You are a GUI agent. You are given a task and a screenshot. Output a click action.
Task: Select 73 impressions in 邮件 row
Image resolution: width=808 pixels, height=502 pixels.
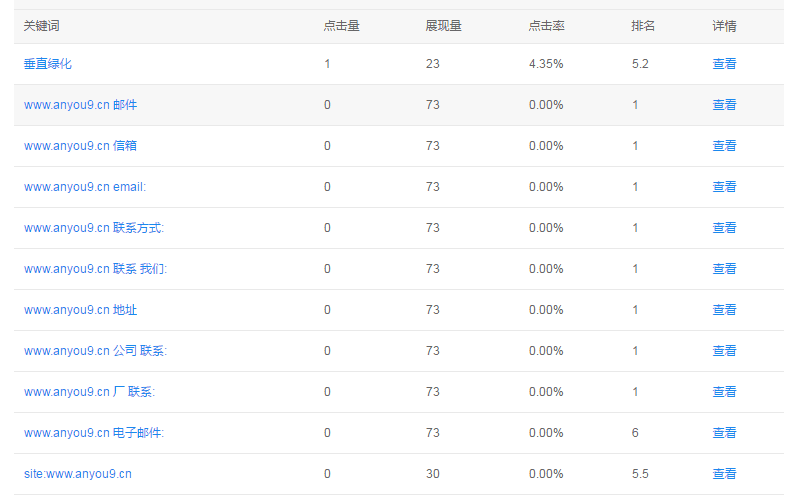[x=433, y=105]
